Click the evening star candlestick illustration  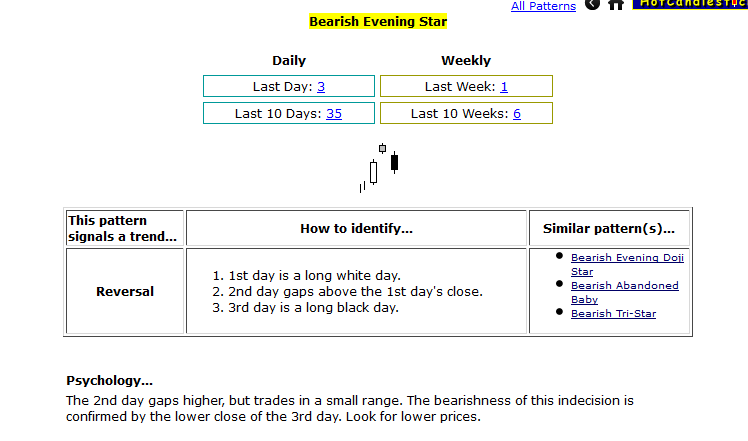[379, 168]
